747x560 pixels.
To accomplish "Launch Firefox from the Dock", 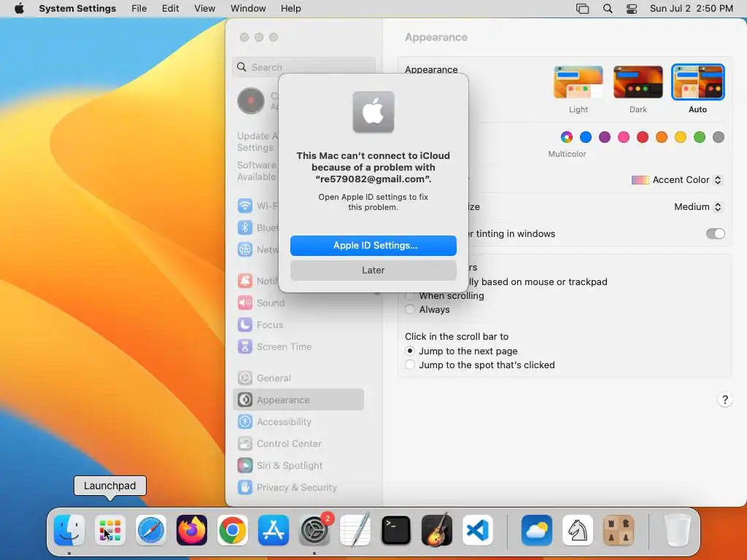I will click(x=192, y=530).
